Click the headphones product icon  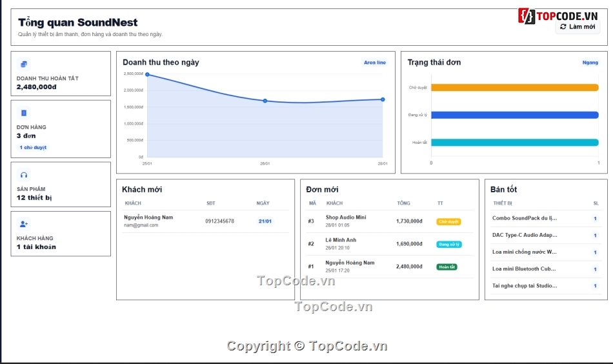tap(24, 175)
